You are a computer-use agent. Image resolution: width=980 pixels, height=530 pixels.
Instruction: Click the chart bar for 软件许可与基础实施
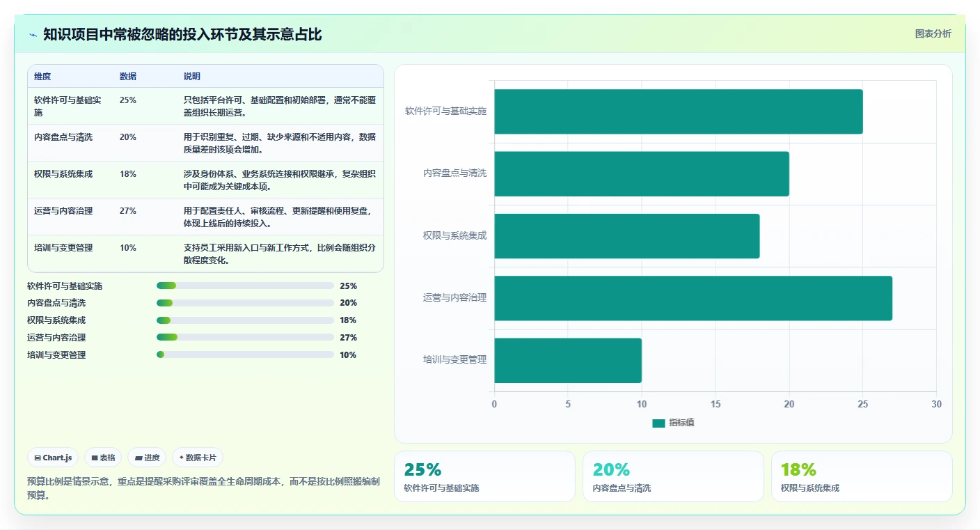pyautogui.click(x=679, y=111)
